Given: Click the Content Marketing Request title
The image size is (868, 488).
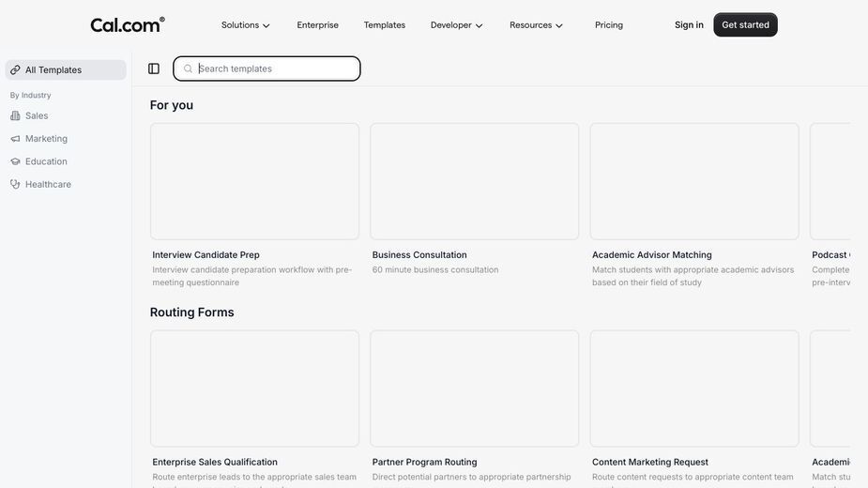Looking at the screenshot, I should coord(650,462).
